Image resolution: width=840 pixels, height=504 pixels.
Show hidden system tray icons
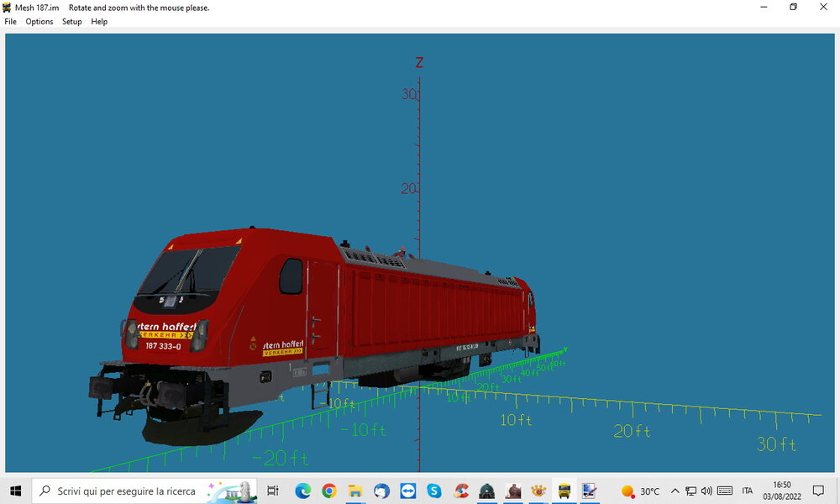675,491
